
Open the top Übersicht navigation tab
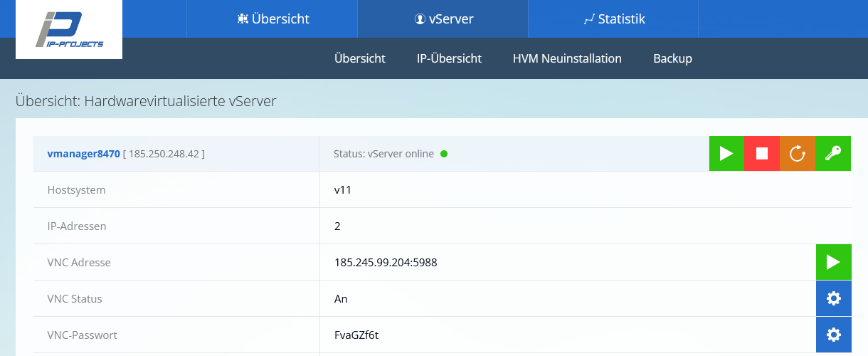pos(272,19)
